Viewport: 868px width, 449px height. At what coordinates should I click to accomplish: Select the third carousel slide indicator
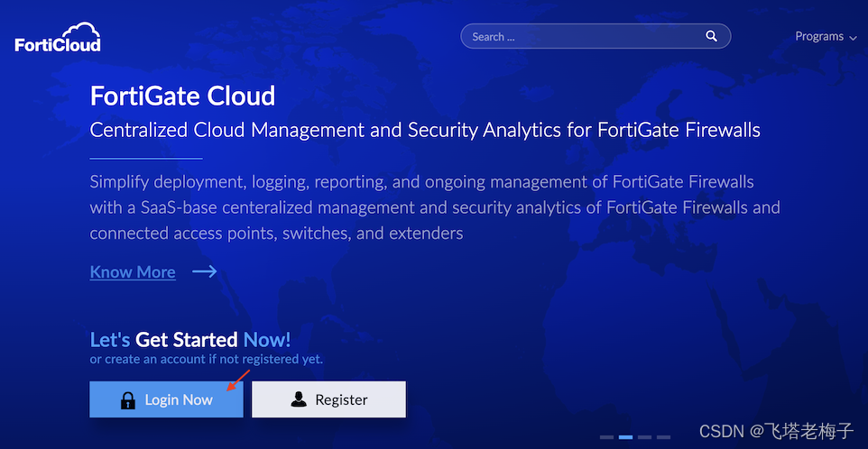644,437
